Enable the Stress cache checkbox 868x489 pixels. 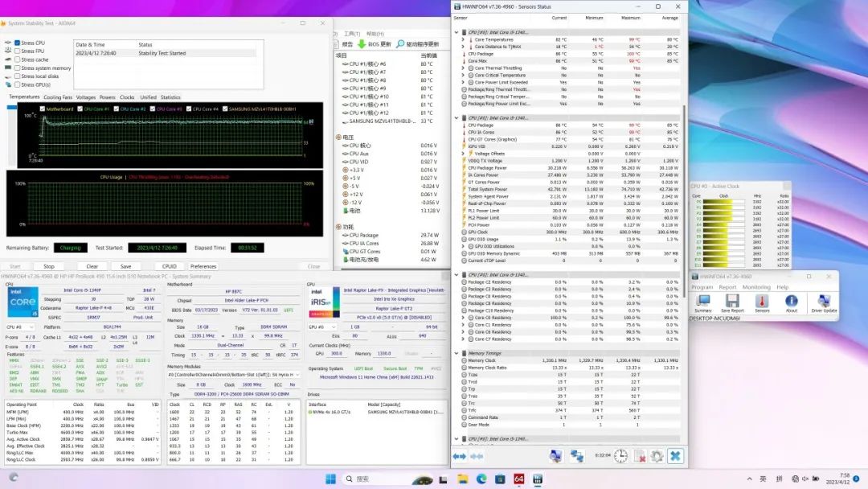click(x=17, y=60)
